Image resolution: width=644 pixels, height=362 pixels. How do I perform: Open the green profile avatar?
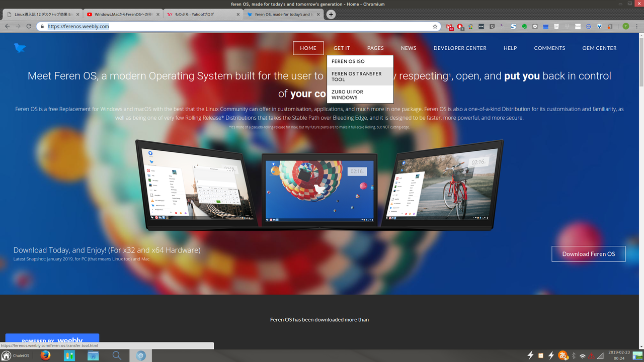pyautogui.click(x=626, y=26)
